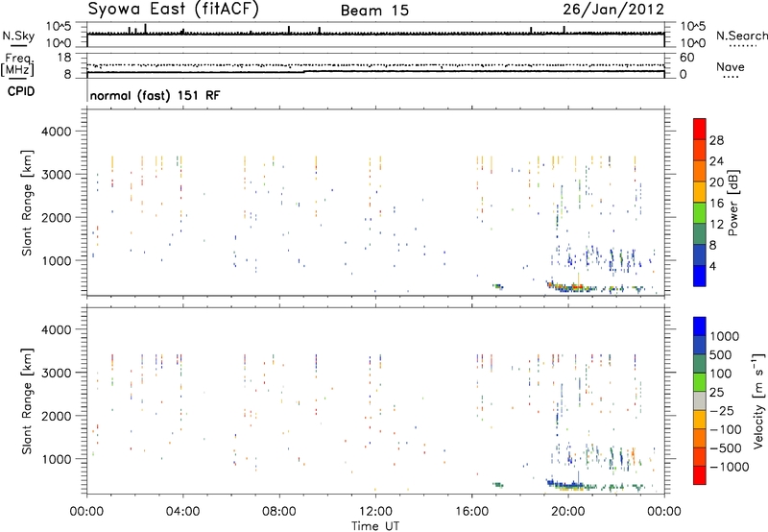Viewport: 768px width, 532px height.
Task: Click light green Velocity segment between 25 and 100
Action: pos(700,382)
